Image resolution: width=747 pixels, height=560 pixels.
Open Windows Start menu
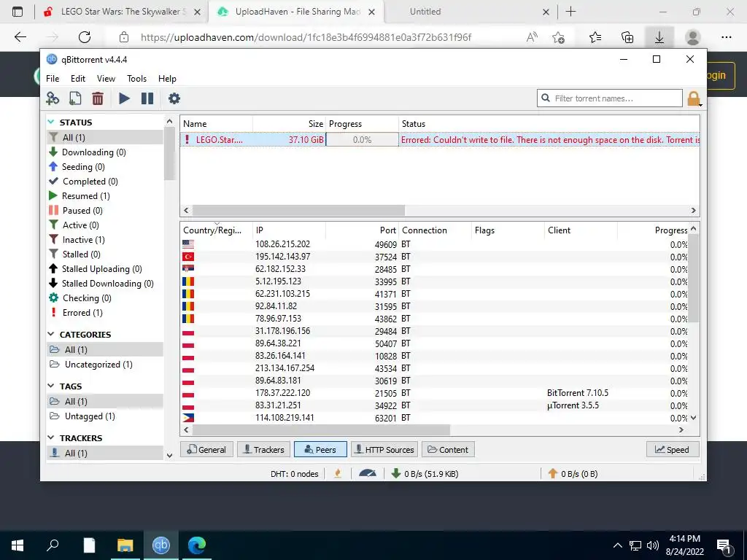pos(18,545)
